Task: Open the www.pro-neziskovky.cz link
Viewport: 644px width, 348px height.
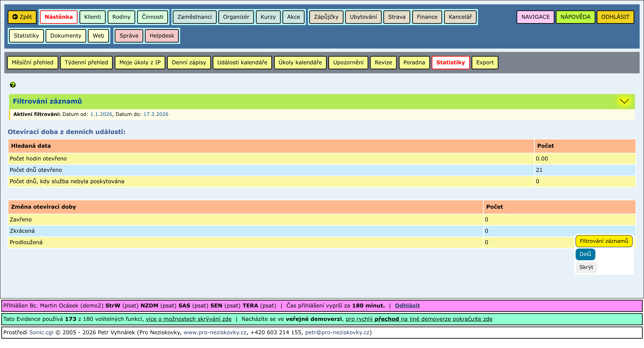Action: [x=215, y=333]
